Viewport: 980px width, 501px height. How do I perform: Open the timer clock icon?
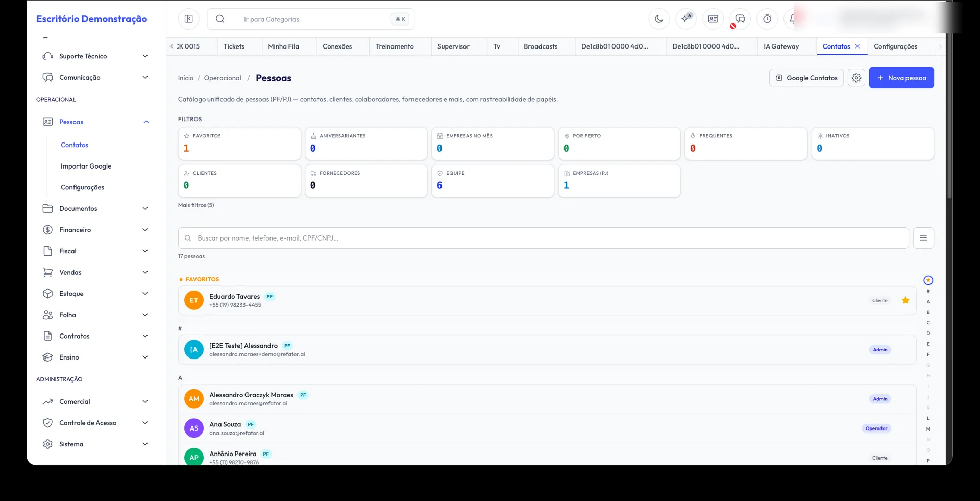pyautogui.click(x=767, y=19)
